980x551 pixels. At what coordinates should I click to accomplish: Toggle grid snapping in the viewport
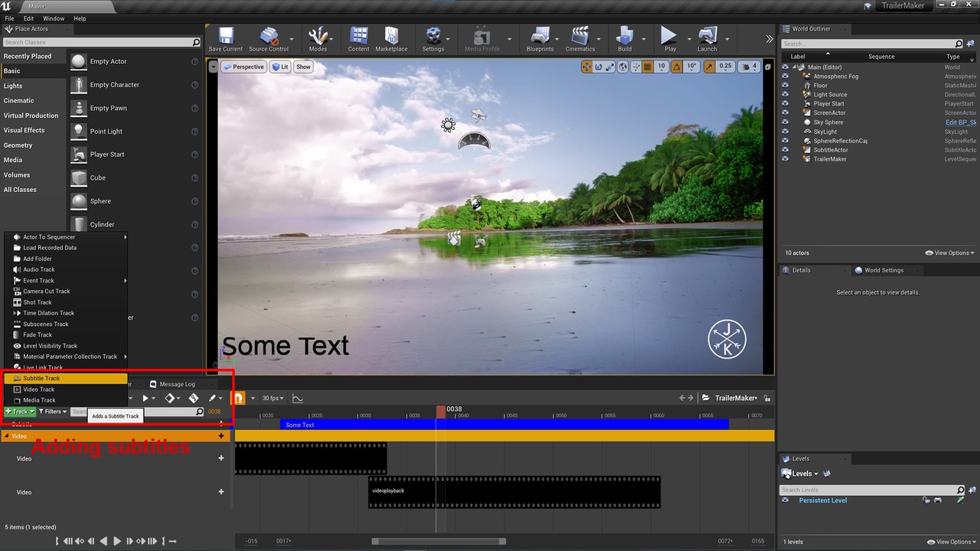(648, 67)
